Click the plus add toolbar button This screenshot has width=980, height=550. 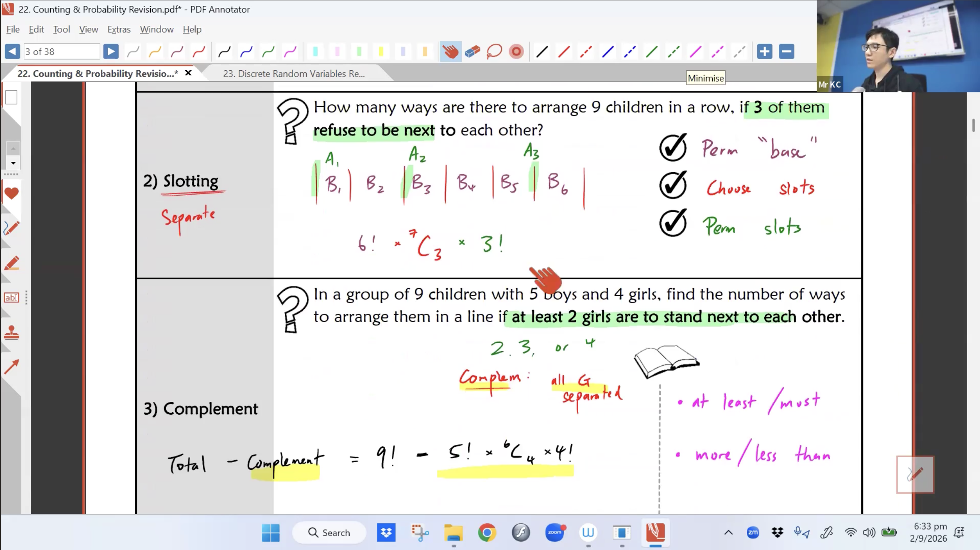[x=764, y=52]
